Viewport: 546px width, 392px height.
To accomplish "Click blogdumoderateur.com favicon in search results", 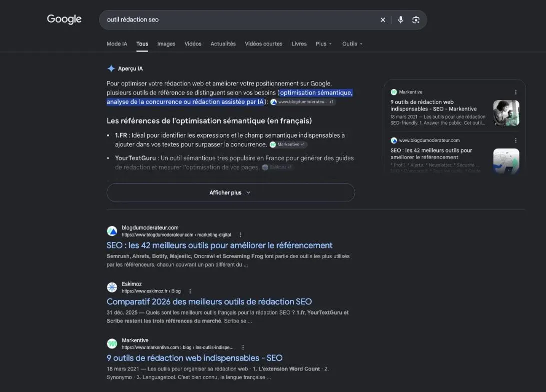I will (112, 231).
